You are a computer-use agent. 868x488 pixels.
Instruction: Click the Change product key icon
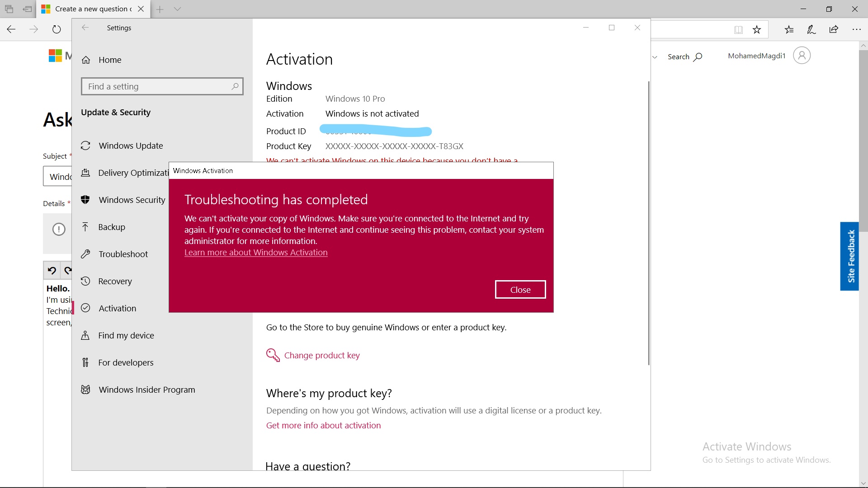pyautogui.click(x=273, y=355)
